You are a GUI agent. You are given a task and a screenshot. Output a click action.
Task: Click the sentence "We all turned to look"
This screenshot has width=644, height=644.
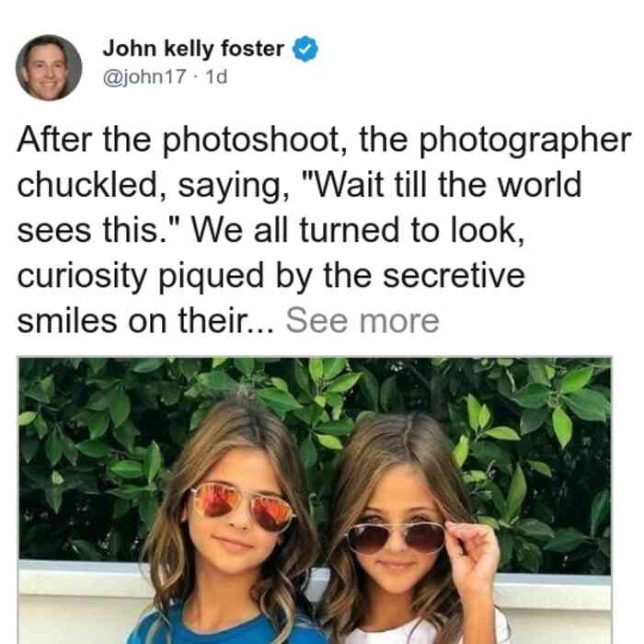pyautogui.click(x=358, y=230)
